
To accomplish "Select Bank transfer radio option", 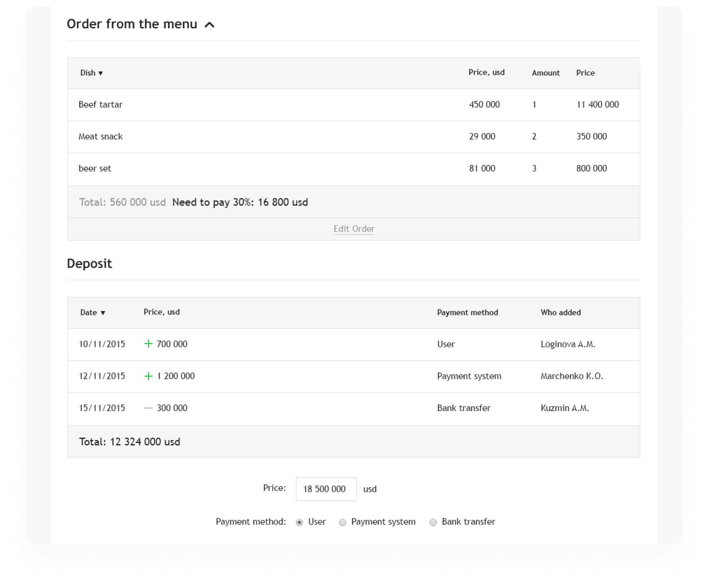I will click(x=433, y=522).
